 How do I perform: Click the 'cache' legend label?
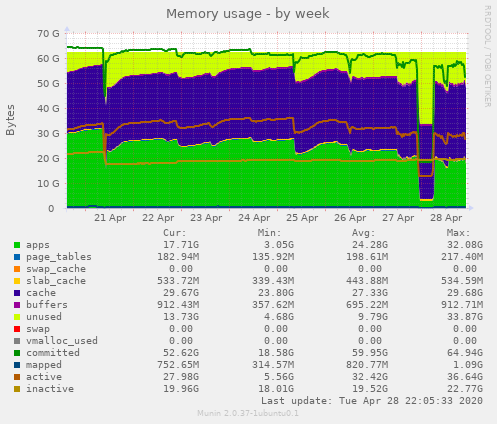tap(41, 293)
